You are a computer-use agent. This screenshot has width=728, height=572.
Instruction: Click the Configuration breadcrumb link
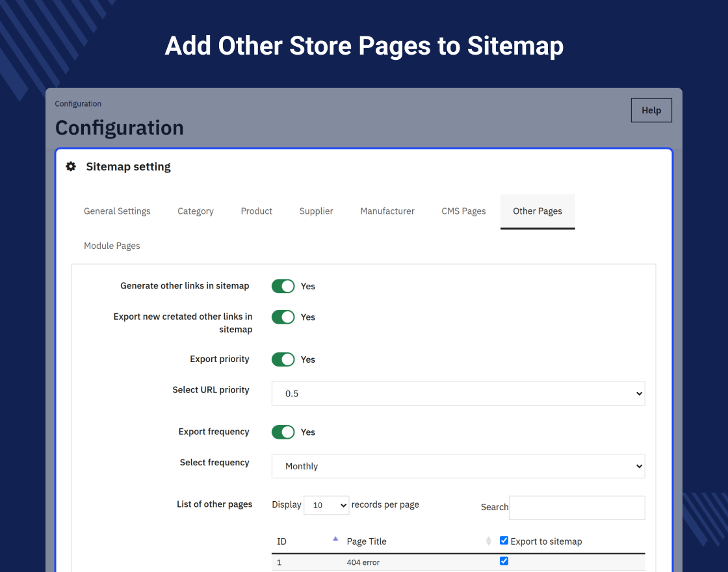click(x=78, y=103)
